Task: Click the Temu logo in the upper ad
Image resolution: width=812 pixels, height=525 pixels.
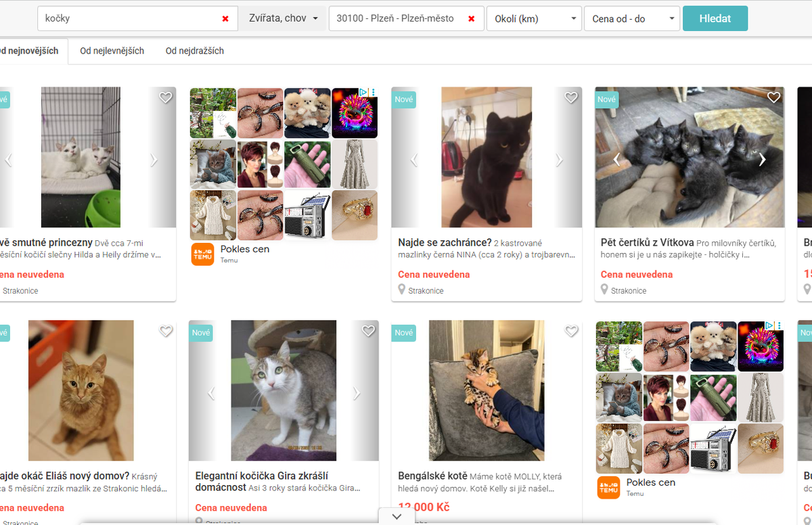Action: click(x=202, y=254)
